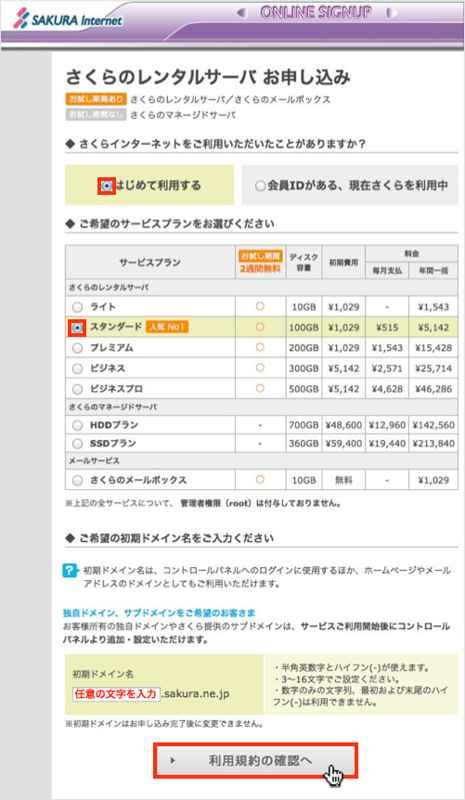This screenshot has width=465, height=800.
Task: Click the ¥213,840 annual price cell
Action: [x=432, y=443]
